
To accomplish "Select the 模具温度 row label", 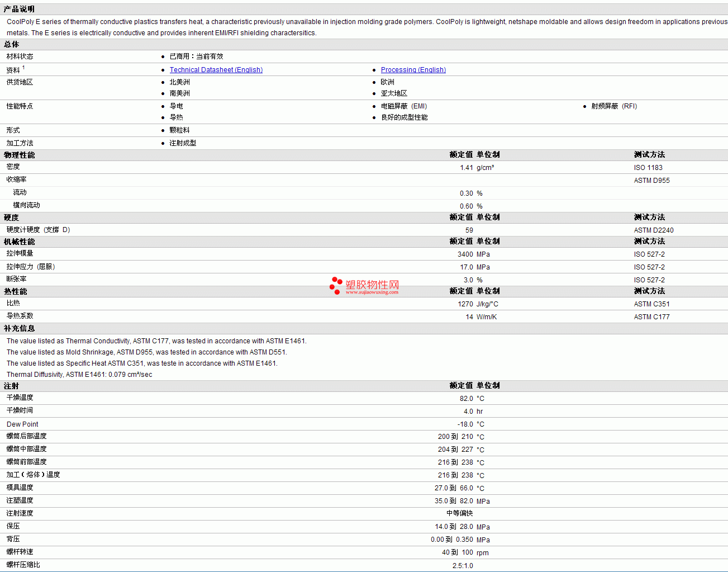I will click(20, 488).
